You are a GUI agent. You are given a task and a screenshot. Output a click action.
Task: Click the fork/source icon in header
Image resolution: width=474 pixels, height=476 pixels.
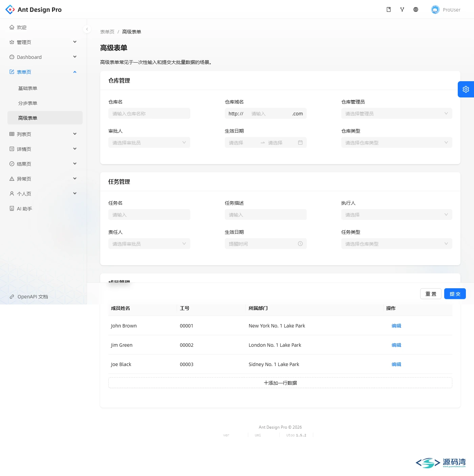[x=402, y=9]
